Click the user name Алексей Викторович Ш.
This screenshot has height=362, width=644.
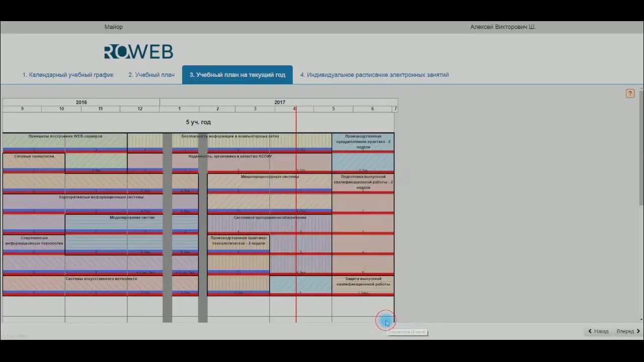(x=503, y=27)
